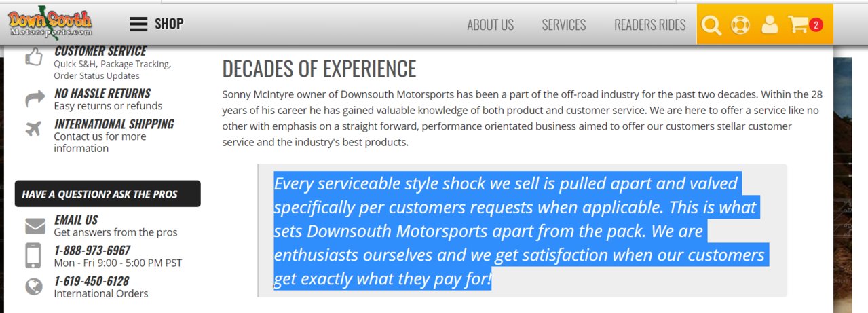Open the READERS RIDES menu item
This screenshot has height=313, width=868.
[649, 25]
